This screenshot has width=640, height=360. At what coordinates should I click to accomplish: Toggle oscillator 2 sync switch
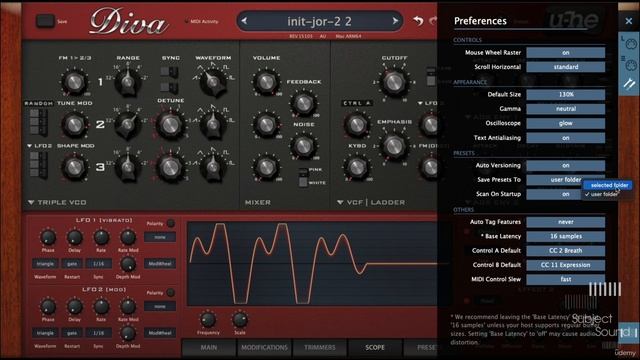(169, 72)
